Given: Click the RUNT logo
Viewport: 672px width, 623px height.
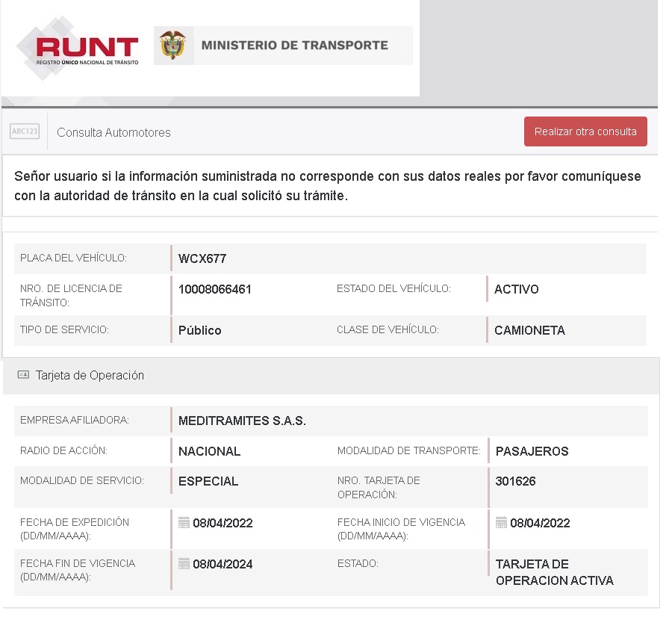Looking at the screenshot, I should 78,49.
